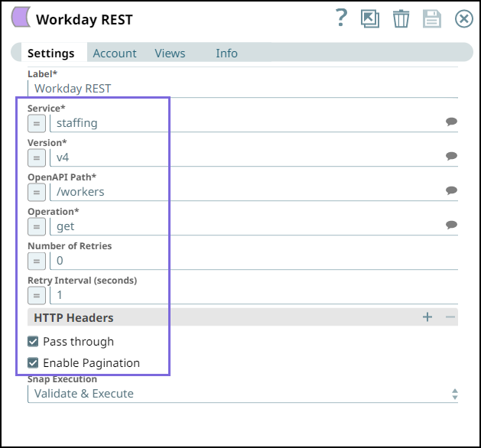Open the Info tab
Image resolution: width=481 pixels, height=448 pixels.
(x=226, y=54)
